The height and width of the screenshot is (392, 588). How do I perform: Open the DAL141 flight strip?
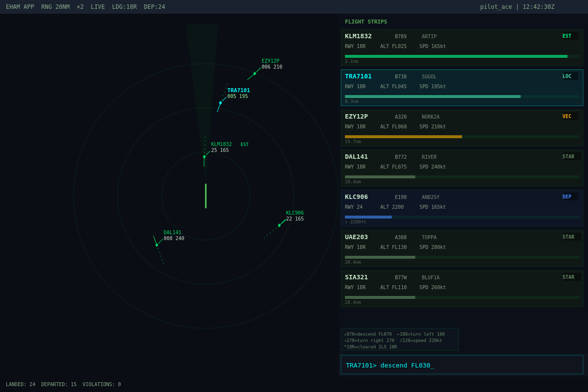point(462,168)
